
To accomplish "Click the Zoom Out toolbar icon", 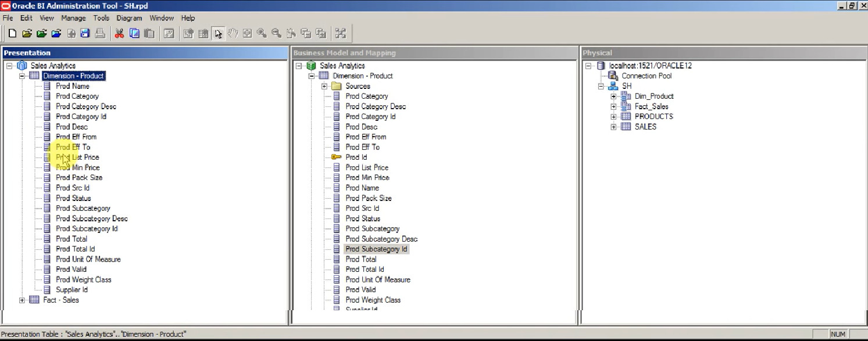I will coord(277,33).
